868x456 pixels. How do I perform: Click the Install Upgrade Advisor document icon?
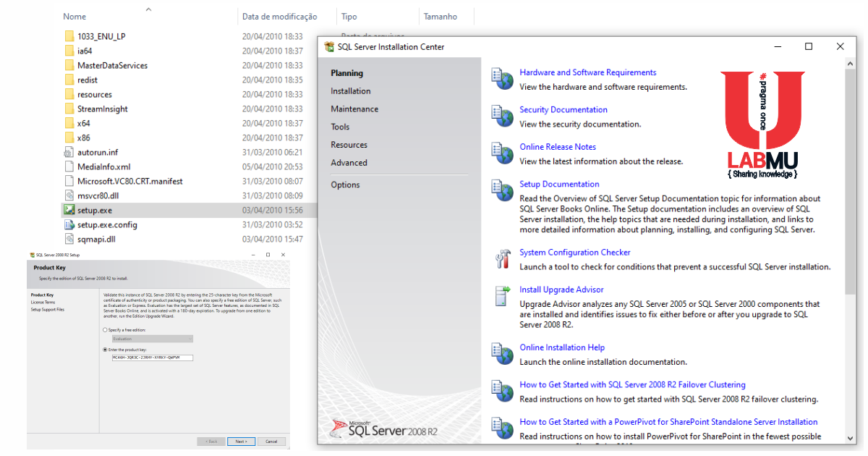(502, 295)
